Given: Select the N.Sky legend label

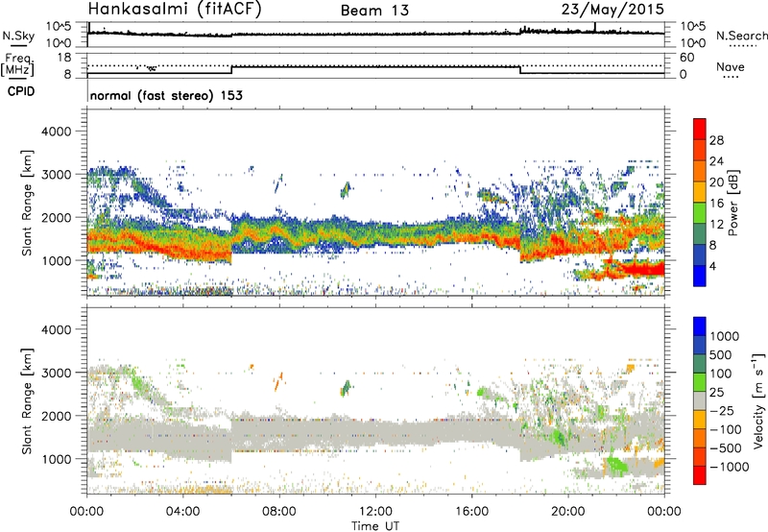Looking at the screenshot, I should (18, 36).
